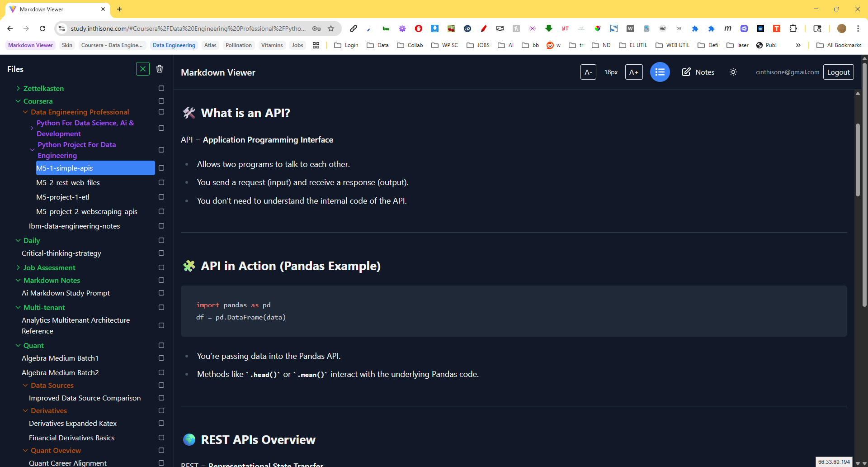Click the green X close files icon

click(x=143, y=69)
